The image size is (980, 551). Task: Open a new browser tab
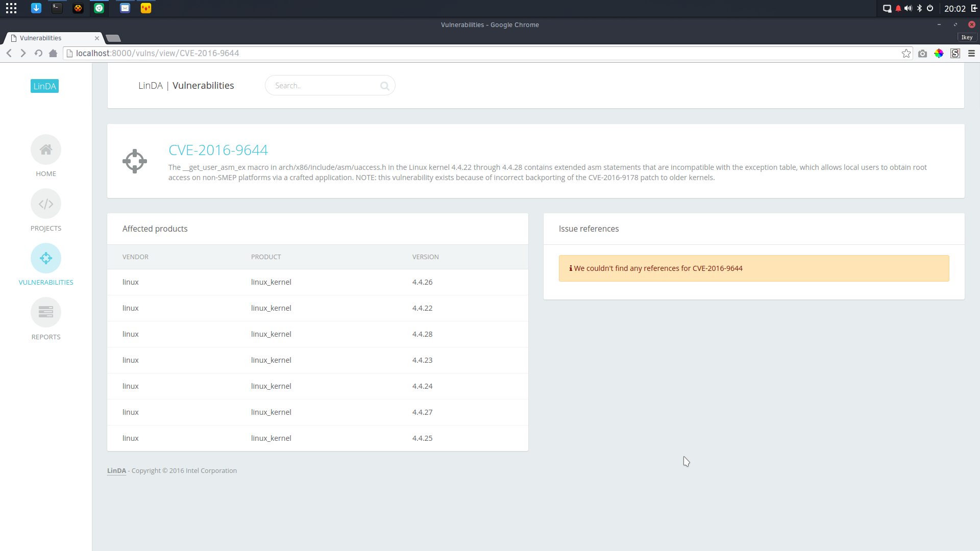point(113,38)
